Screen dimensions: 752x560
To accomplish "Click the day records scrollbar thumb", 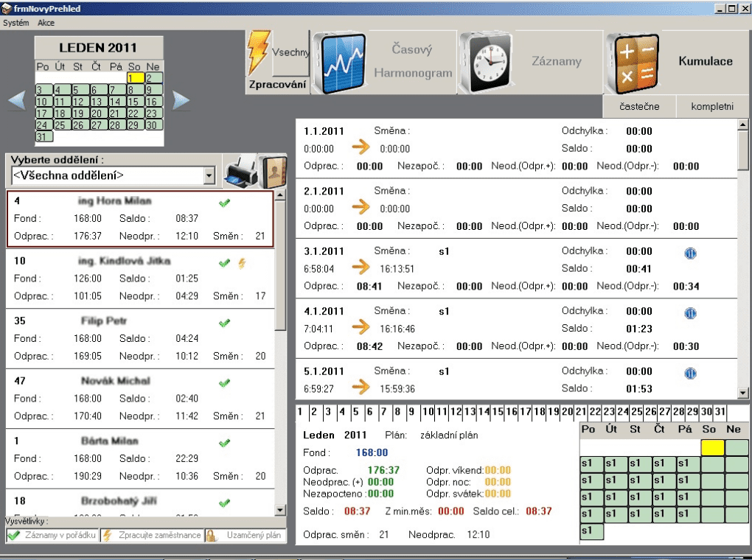I will pyautogui.click(x=743, y=150).
